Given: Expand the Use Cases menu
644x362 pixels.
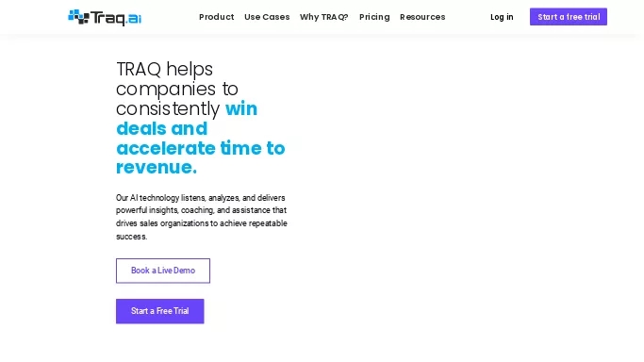Looking at the screenshot, I should click(267, 17).
